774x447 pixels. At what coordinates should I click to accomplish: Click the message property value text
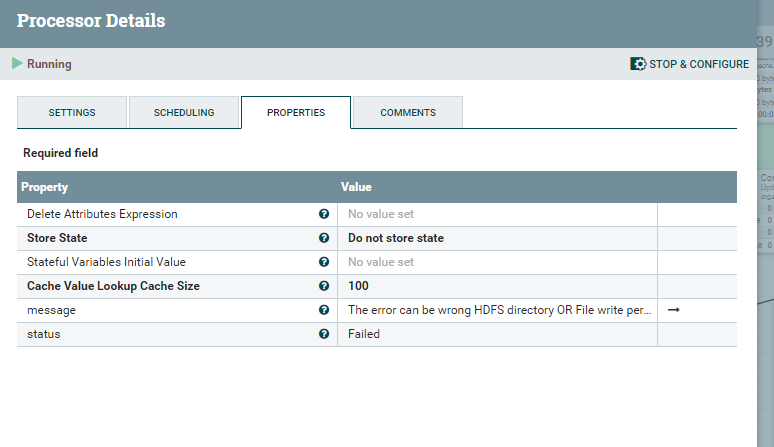(x=497, y=310)
